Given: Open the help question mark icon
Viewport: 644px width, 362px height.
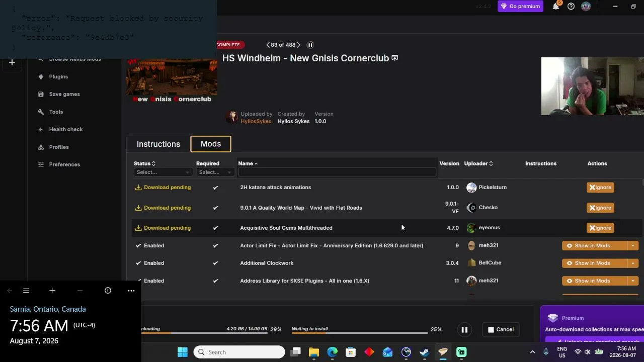Looking at the screenshot, I should click(x=571, y=6).
